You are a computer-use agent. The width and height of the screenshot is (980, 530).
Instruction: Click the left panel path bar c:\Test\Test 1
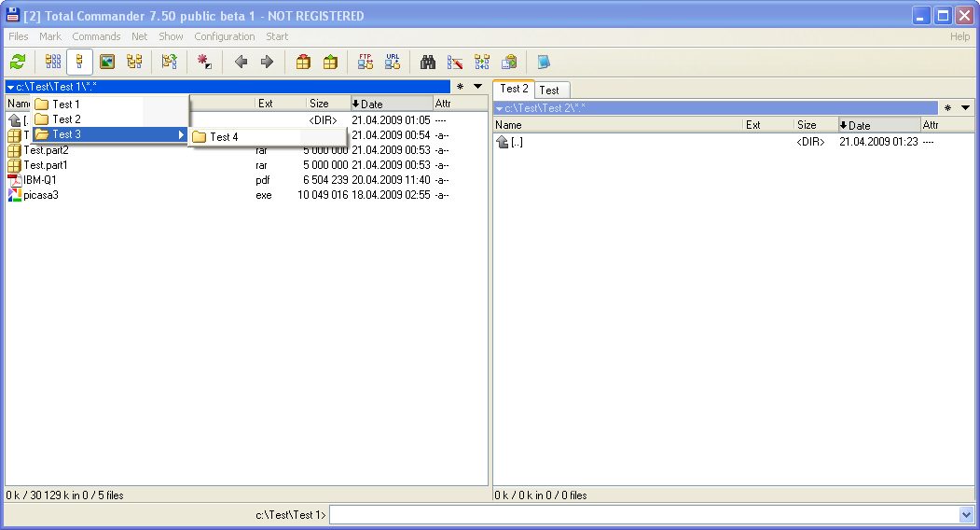pyautogui.click(x=228, y=87)
